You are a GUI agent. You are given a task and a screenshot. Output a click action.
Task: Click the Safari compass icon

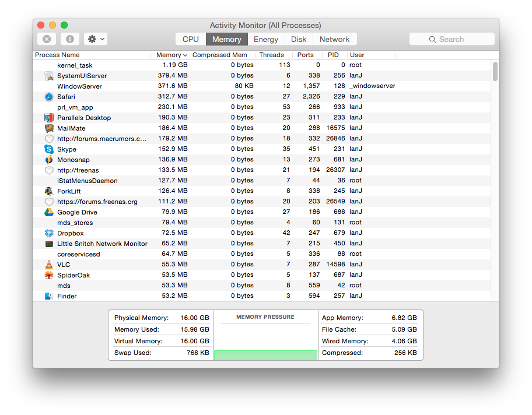coord(49,97)
